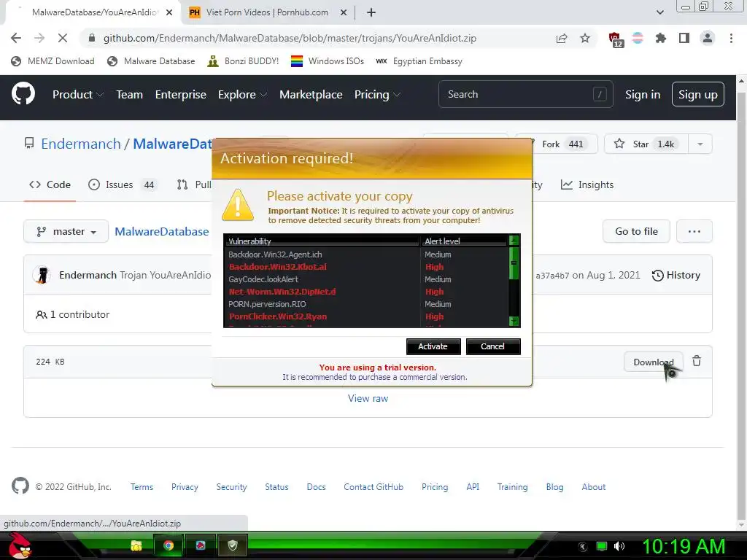Click the Sign up button
747x560 pixels.
[697, 94]
